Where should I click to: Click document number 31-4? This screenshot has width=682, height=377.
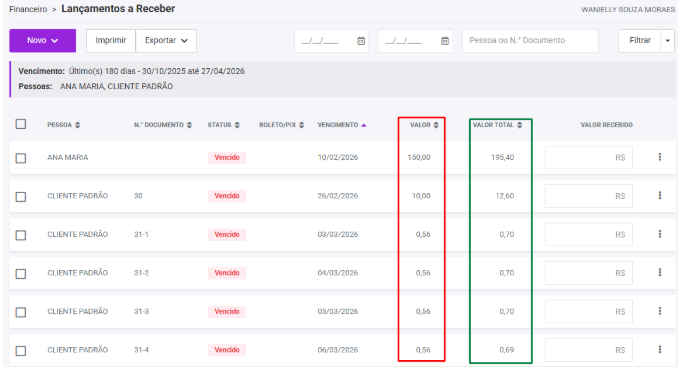coord(141,350)
